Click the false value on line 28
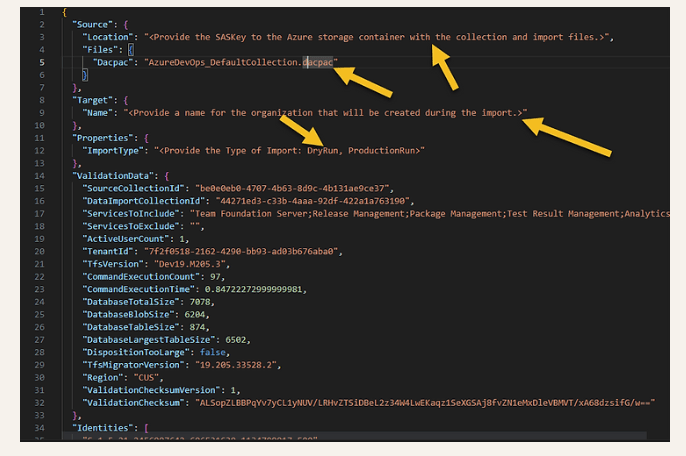The height and width of the screenshot is (456, 686). pos(213,353)
